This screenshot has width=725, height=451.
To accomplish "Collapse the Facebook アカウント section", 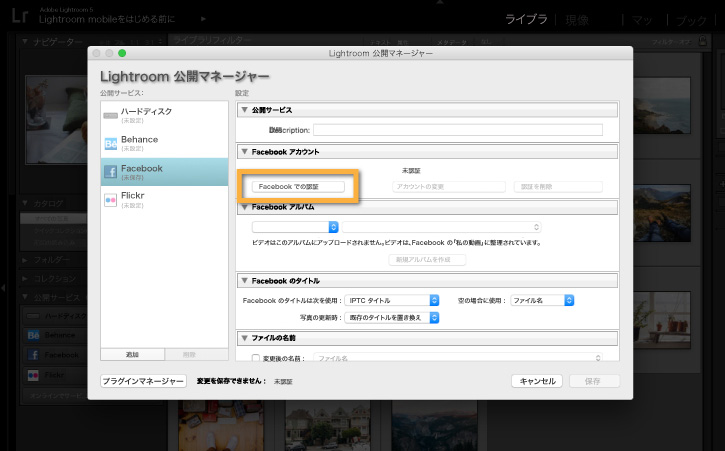I will coord(245,152).
